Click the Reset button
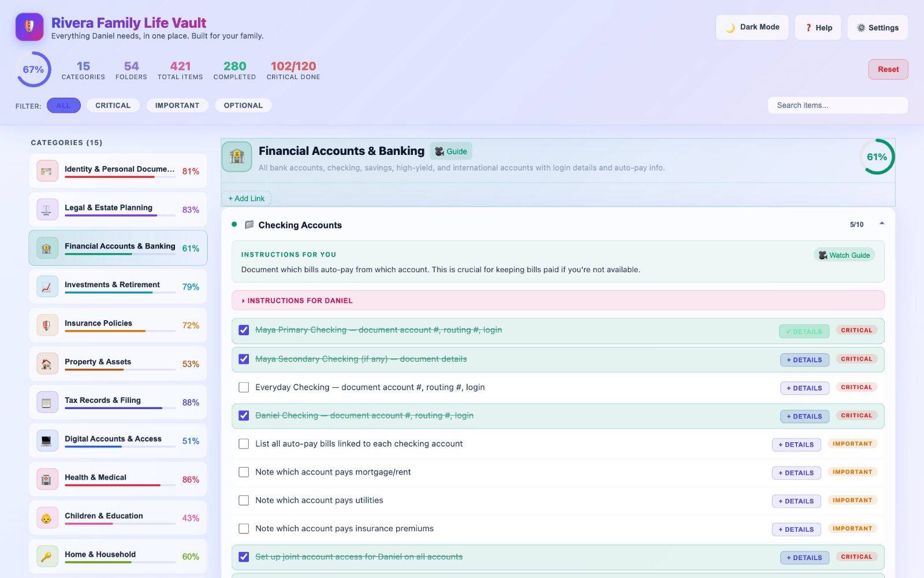924x578 pixels. pyautogui.click(x=888, y=69)
